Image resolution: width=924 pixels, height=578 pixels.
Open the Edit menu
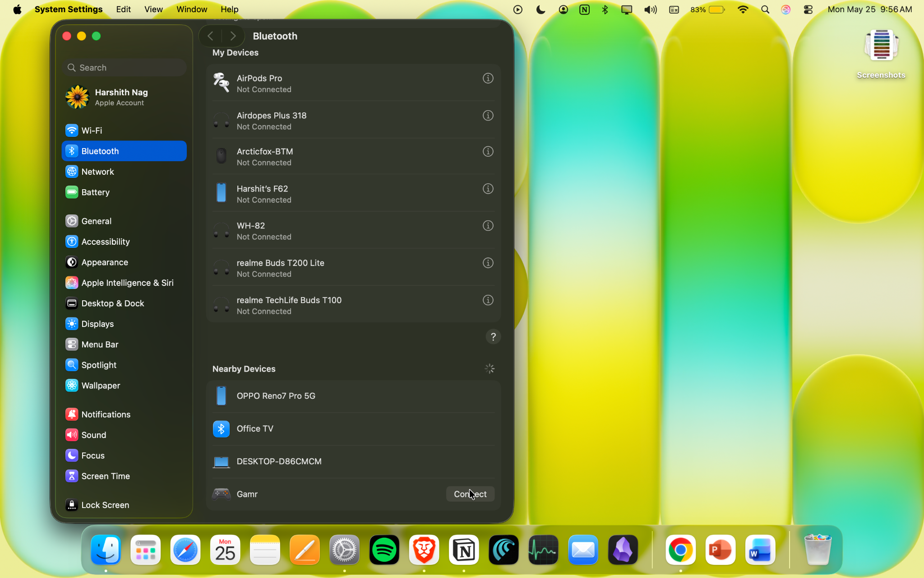point(123,9)
